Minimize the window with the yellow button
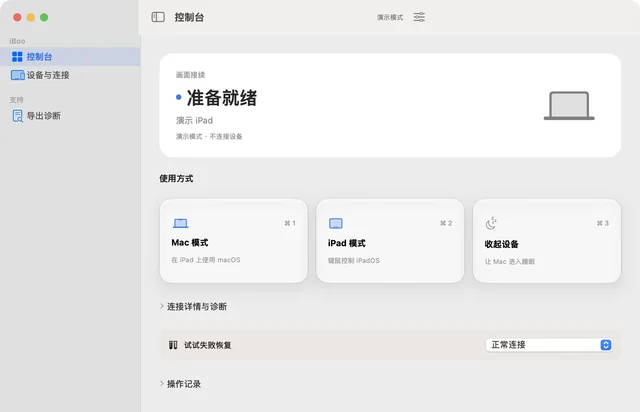Viewport: 640px width, 412px height. [31, 17]
